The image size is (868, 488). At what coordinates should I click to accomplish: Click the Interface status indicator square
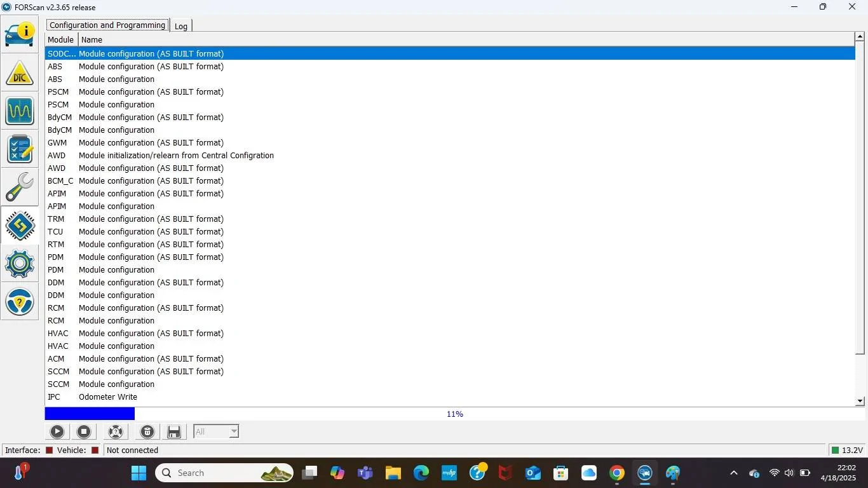click(x=49, y=451)
